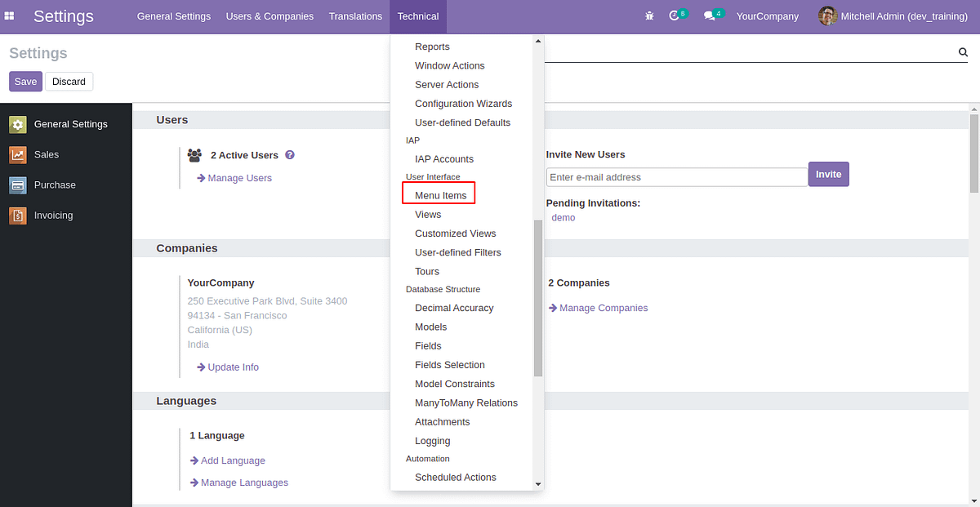Open General Settings from the sidebar
980x507 pixels.
[70, 124]
